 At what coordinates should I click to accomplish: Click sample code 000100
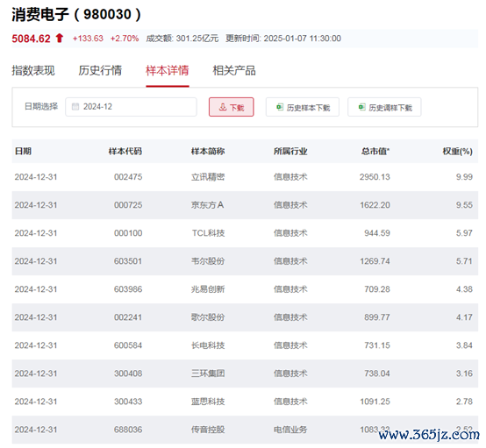pyautogui.click(x=128, y=233)
